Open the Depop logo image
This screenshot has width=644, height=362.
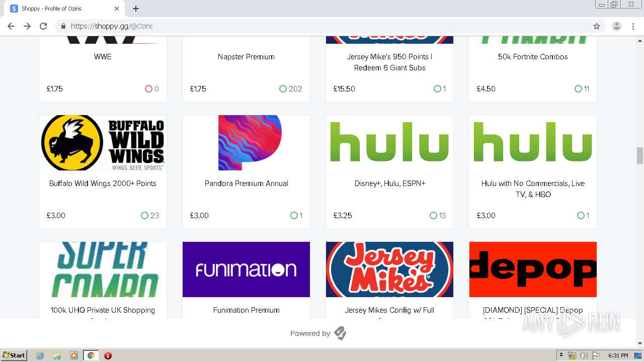(533, 269)
